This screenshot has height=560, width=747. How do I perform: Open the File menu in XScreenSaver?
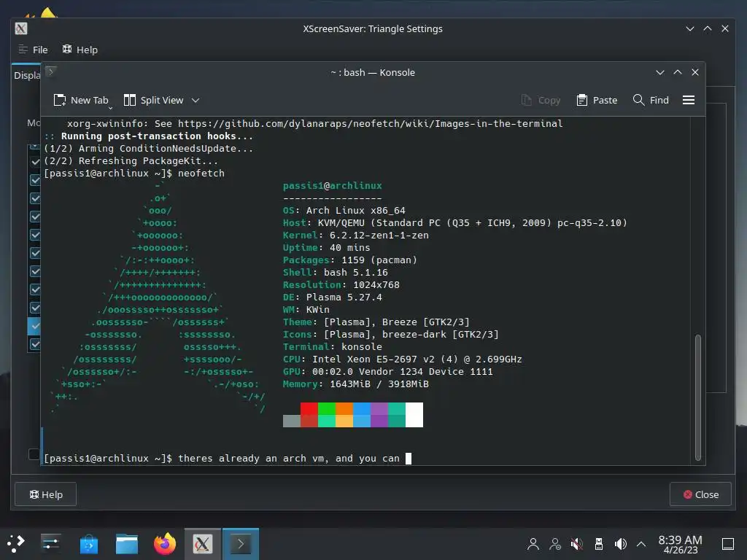tap(33, 50)
